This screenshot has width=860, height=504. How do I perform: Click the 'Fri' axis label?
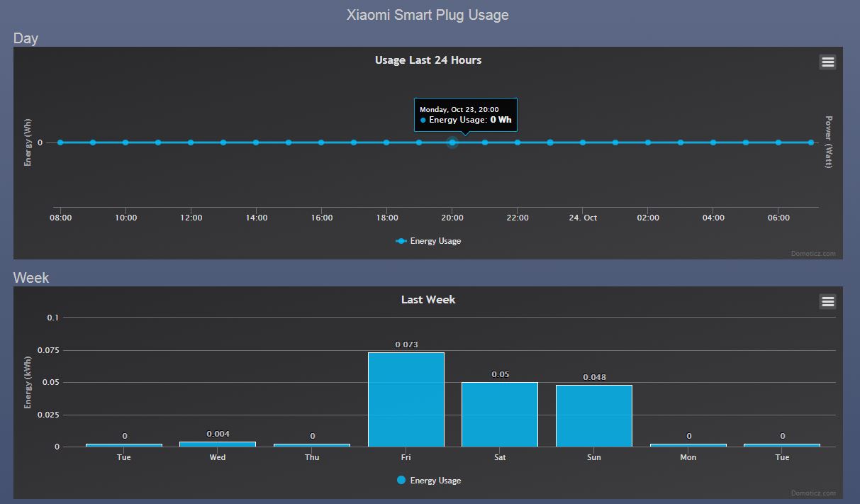click(x=406, y=457)
